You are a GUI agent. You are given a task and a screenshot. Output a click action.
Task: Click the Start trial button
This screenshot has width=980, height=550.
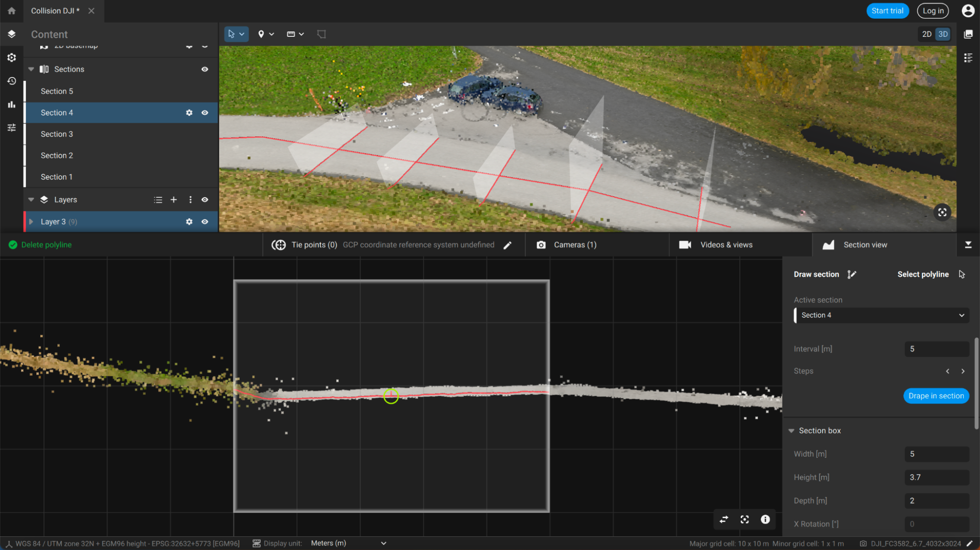click(x=887, y=11)
